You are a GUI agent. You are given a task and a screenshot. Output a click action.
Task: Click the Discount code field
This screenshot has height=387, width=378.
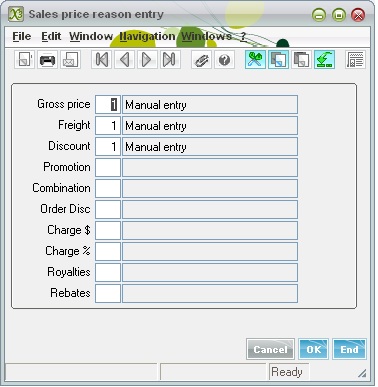pos(108,147)
